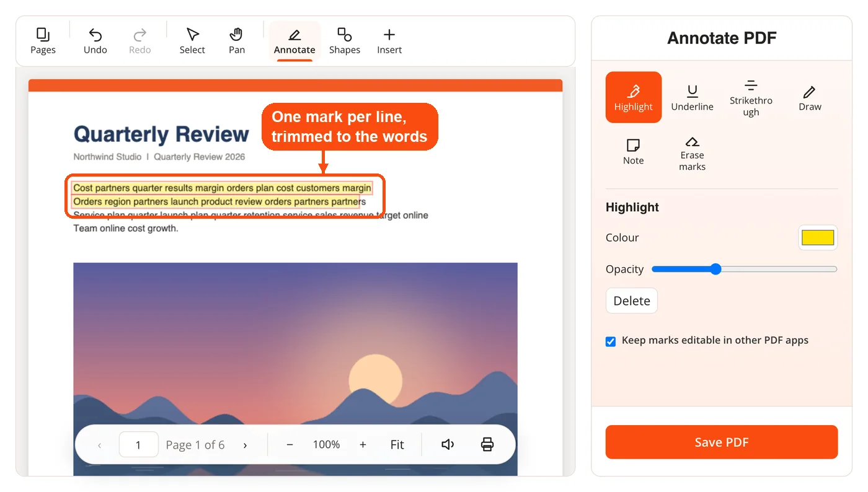Open the yellow highlight colour swatch

tap(818, 237)
